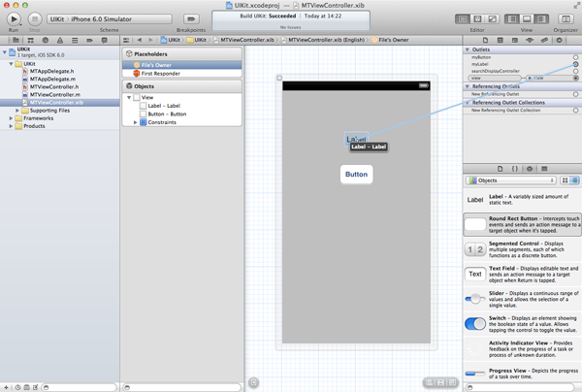This screenshot has height=392, width=582.
Task: Collapse the UIKit group folder
Action: click(x=11, y=64)
